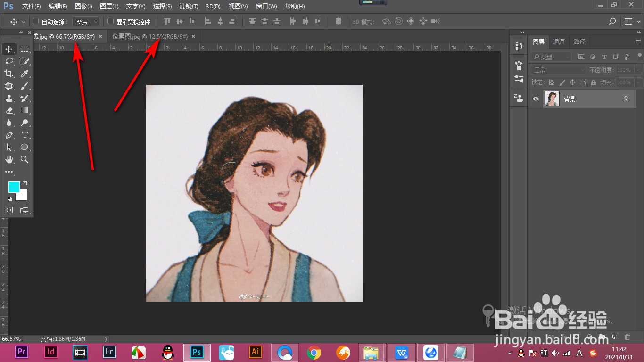Open the 滤镜(T) menu

(x=189, y=7)
